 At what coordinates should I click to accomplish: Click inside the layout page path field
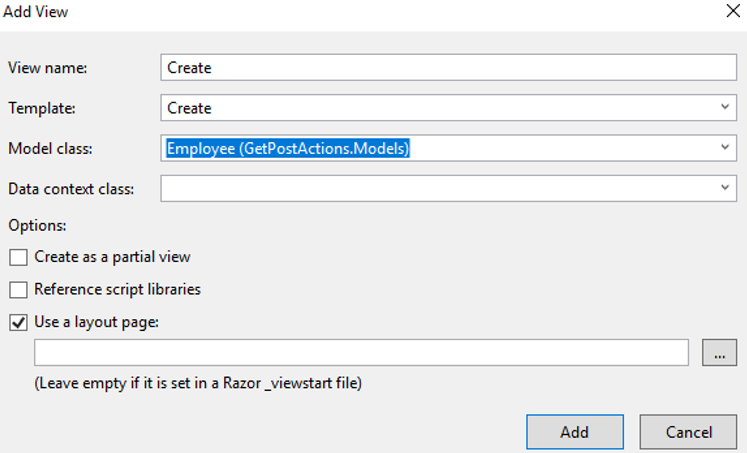point(361,352)
